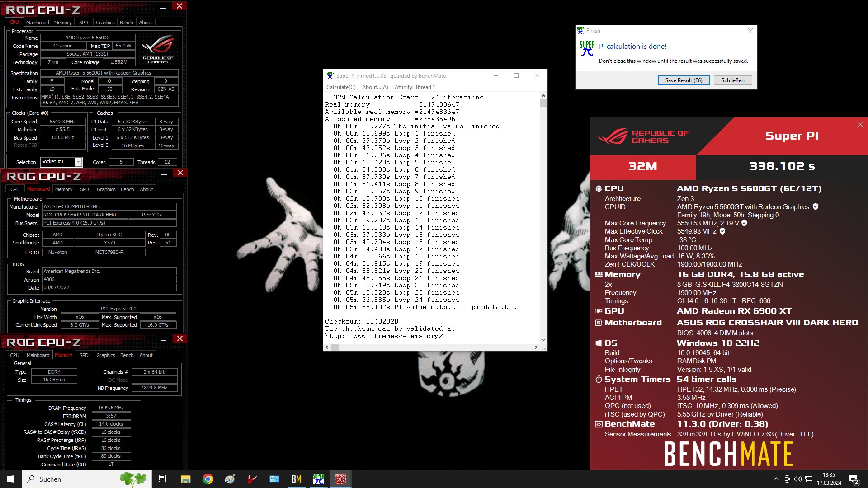Screen dimensions: 868x488
Task: Click CAS# Latency value 14.0 clocks
Action: [111, 424]
